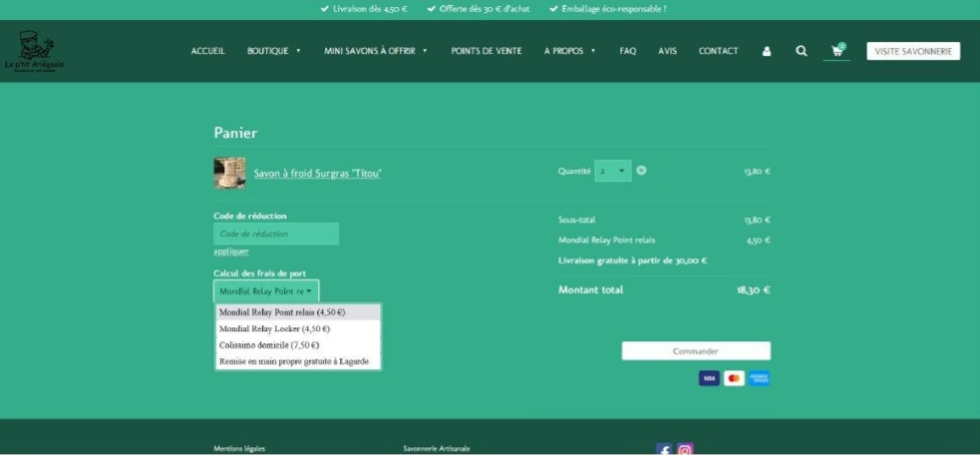Open the user account icon

(x=767, y=51)
